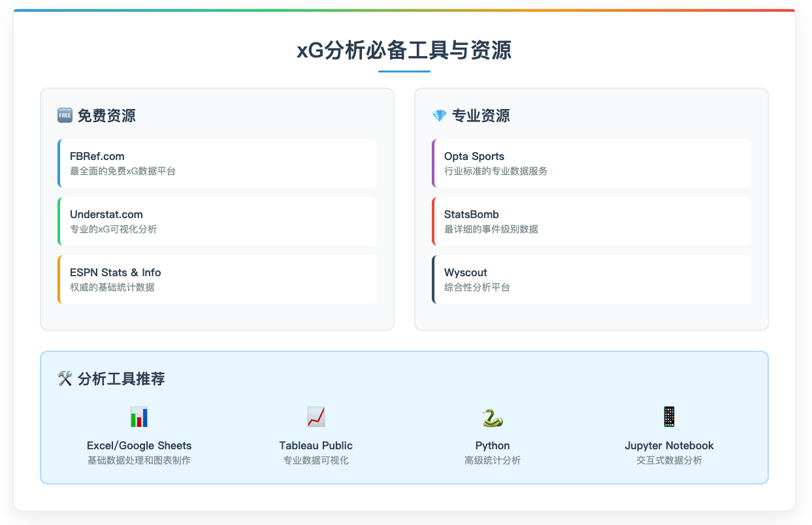Open the Understat.com resource card
Image resolution: width=812 pixels, height=525 pixels.
coord(218,221)
